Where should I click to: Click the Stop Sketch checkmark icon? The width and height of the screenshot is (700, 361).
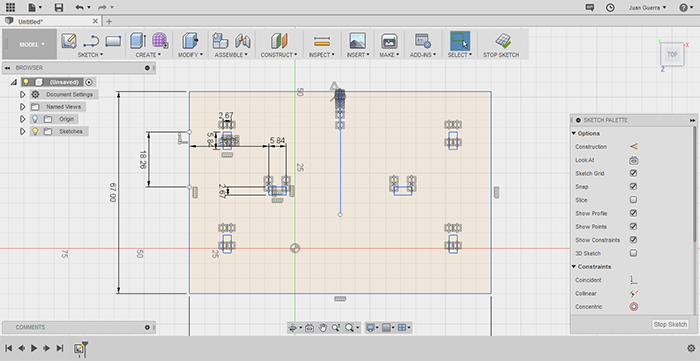pos(503,41)
